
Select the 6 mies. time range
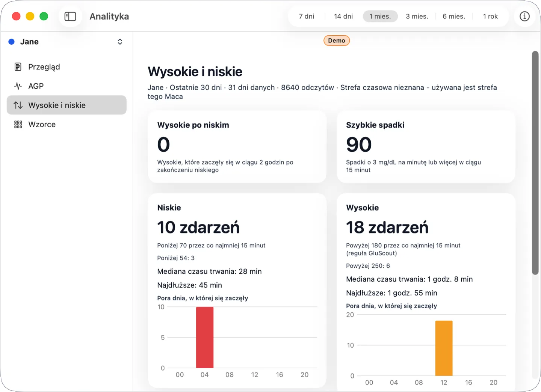pos(454,17)
